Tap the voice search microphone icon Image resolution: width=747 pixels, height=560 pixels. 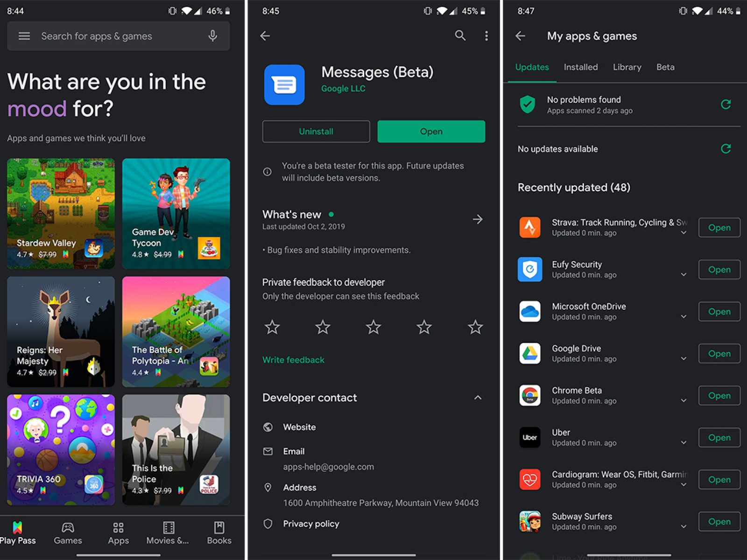click(x=213, y=36)
